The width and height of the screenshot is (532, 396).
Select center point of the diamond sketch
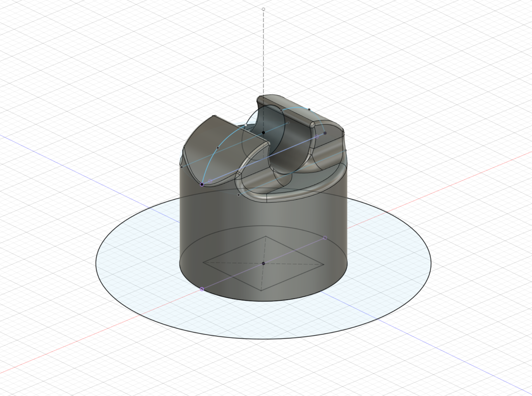[263, 263]
